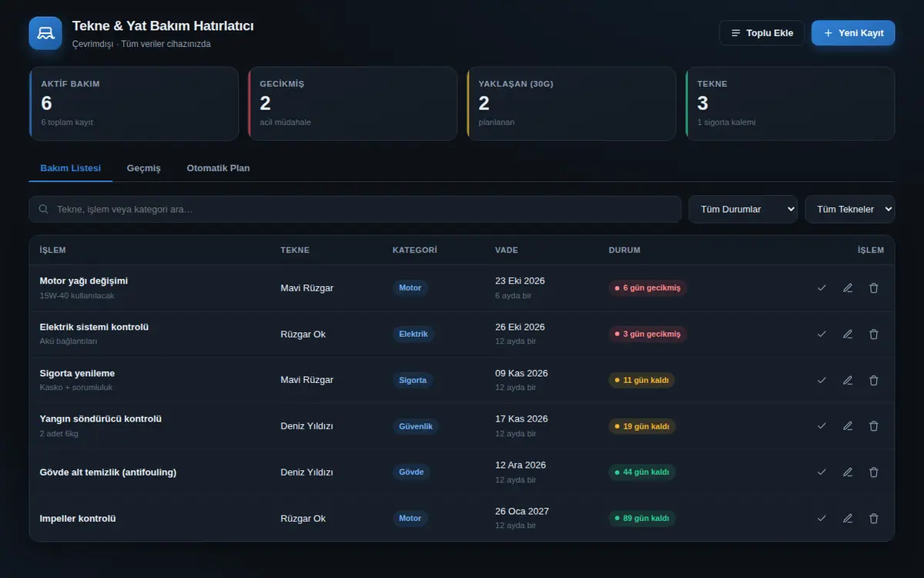
Task: Select the '11 gün kaldı' status badge
Action: [x=641, y=380]
